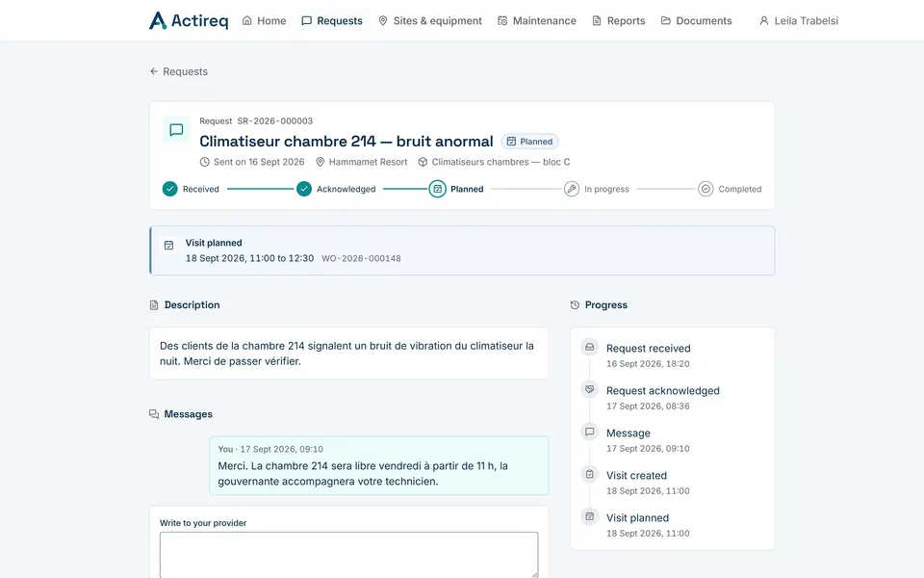Click the request title Climatiseur chambre 214
The image size is (924, 578).
tap(346, 142)
